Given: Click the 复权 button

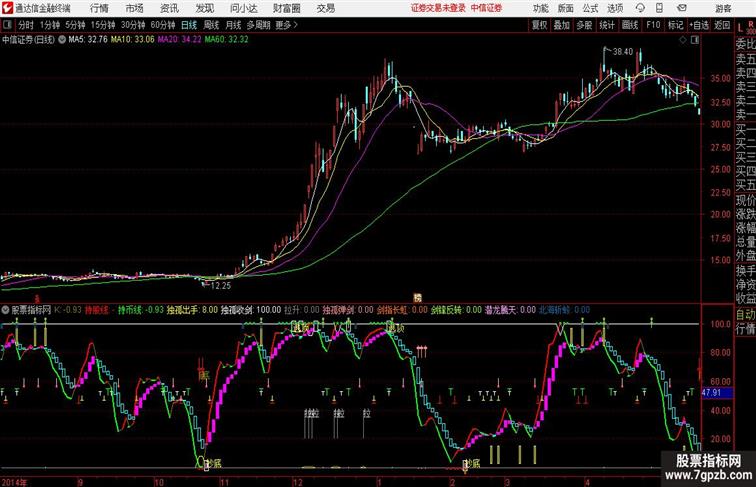Looking at the screenshot, I should point(539,25).
